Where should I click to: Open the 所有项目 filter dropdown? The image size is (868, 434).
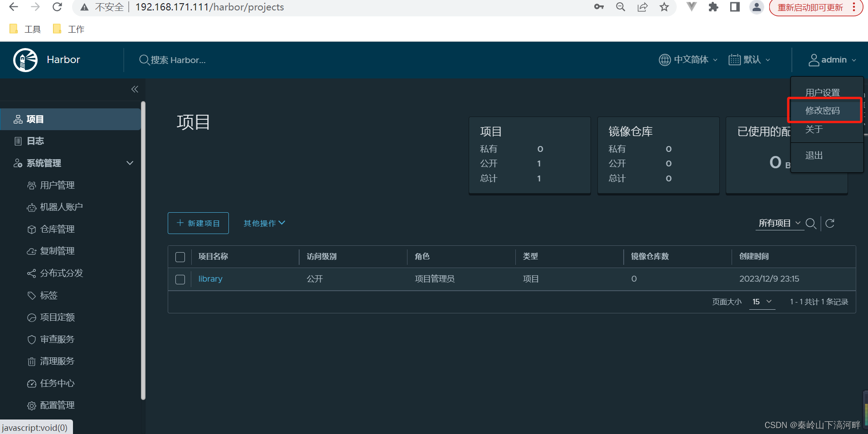[779, 223]
